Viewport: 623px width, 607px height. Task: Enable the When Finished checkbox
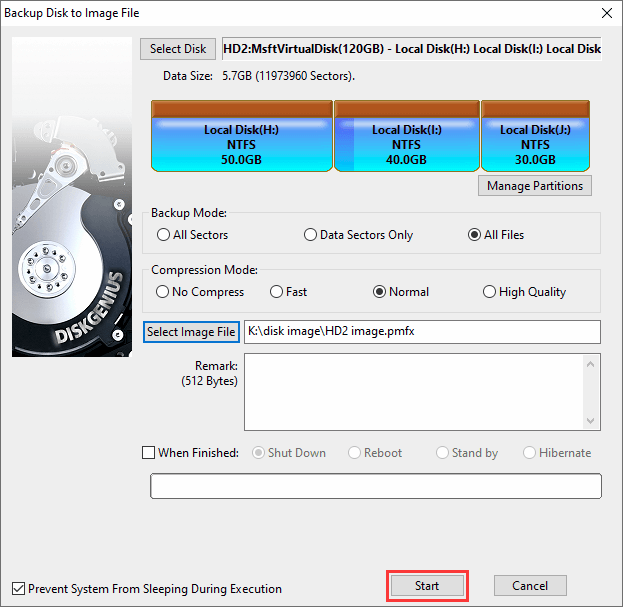(149, 453)
